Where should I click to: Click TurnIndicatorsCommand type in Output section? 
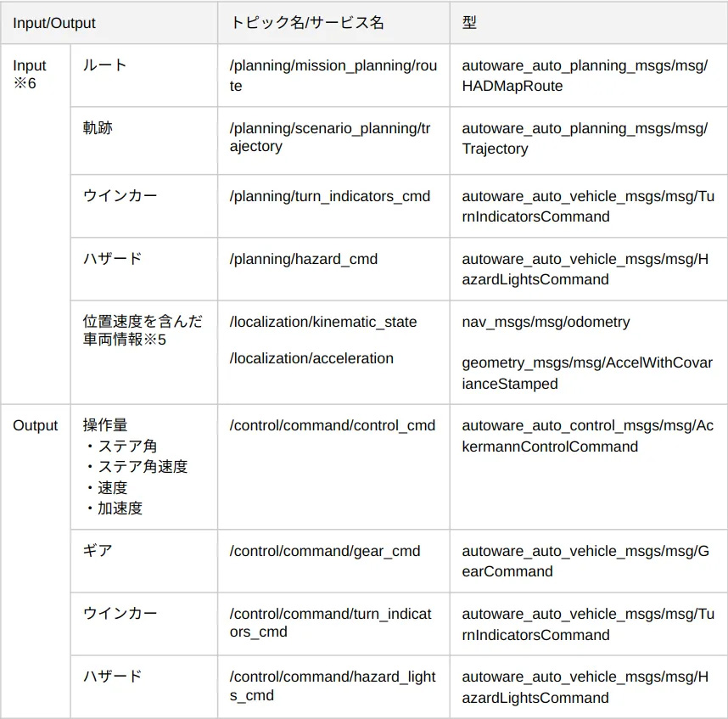588,624
